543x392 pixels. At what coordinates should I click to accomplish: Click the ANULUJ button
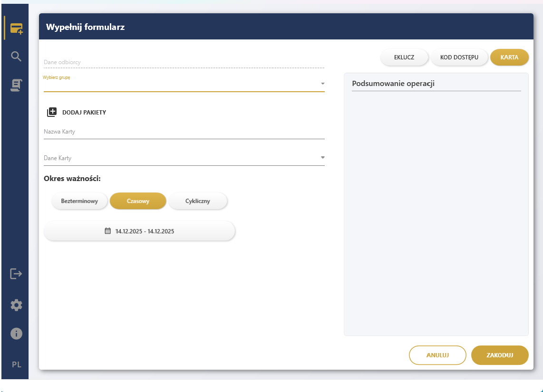(437, 355)
